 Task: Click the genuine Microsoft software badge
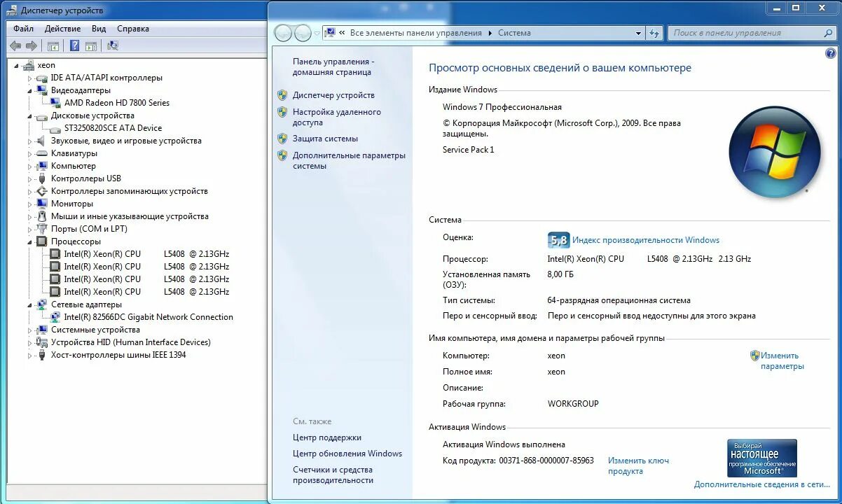tap(762, 458)
